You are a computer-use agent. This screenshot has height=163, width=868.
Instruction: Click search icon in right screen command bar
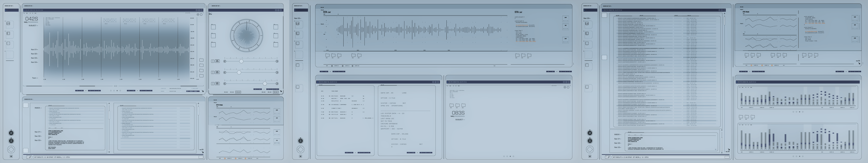[609, 157]
